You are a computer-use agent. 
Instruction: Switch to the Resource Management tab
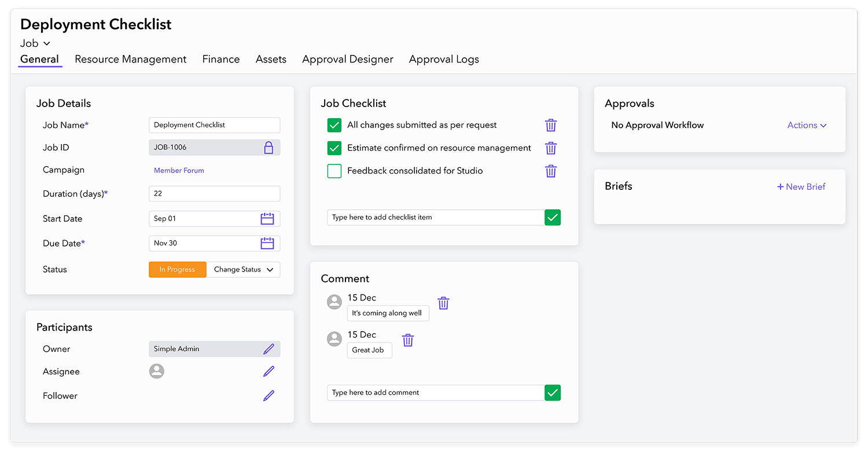point(131,59)
